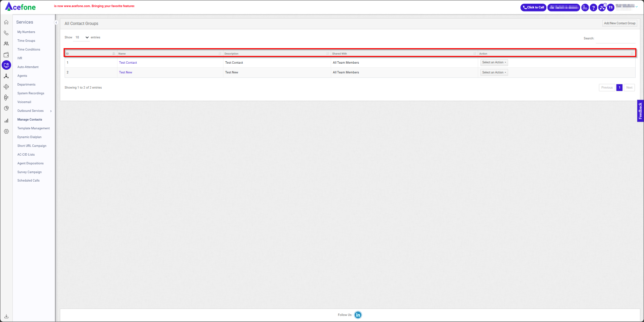
Task: Click the download icon at sidebar bottom
Action: pos(6,316)
